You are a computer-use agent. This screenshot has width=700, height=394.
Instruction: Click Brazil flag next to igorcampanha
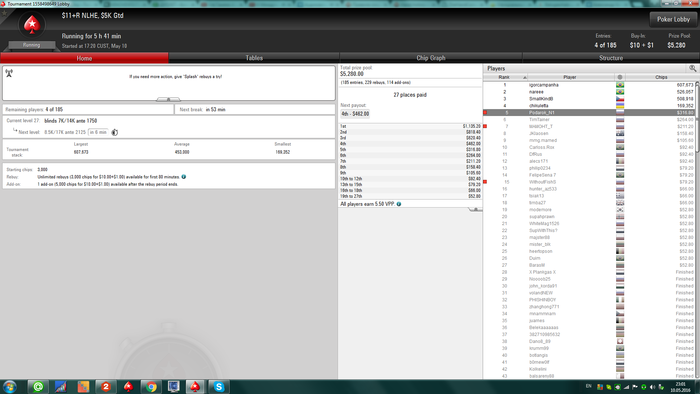click(x=620, y=85)
